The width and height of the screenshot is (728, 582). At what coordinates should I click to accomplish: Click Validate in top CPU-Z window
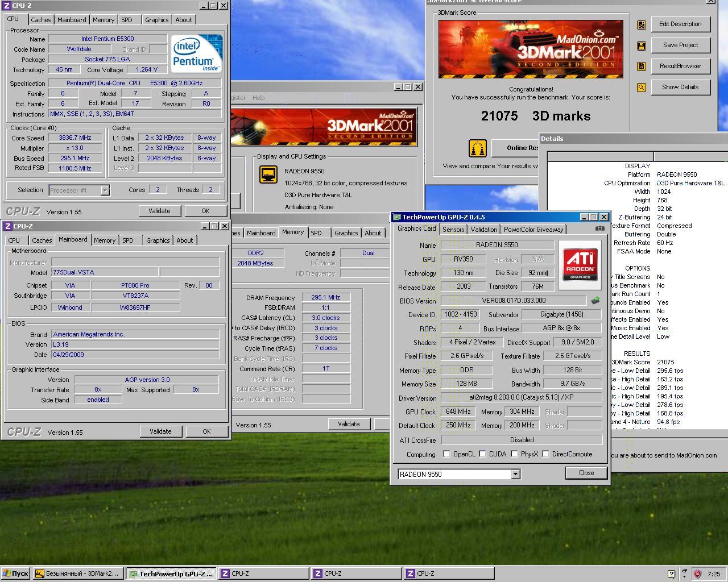[159, 211]
